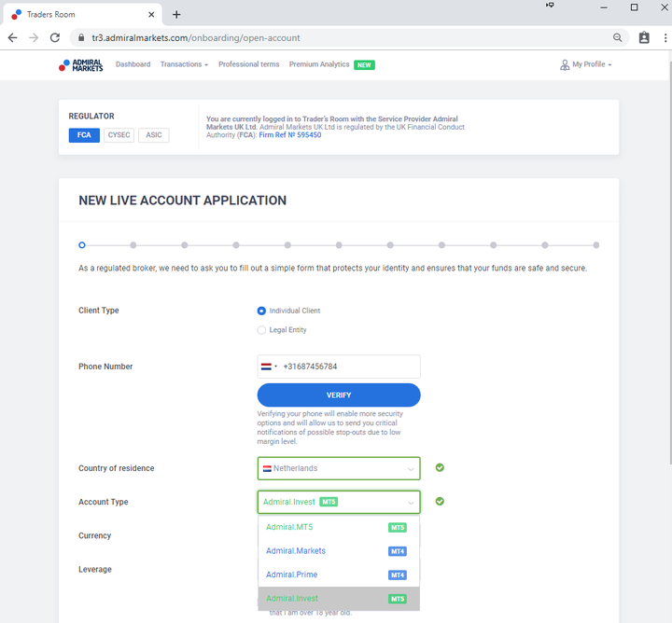The width and height of the screenshot is (672, 623).
Task: Click the blue VERIFY button
Action: (339, 395)
